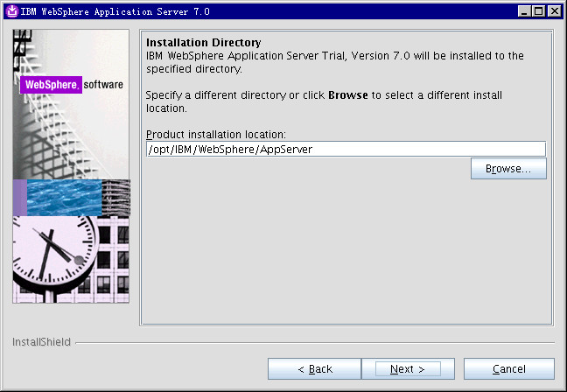Click into the product installation location field
Screen dimensions: 567x392
tap(346, 150)
